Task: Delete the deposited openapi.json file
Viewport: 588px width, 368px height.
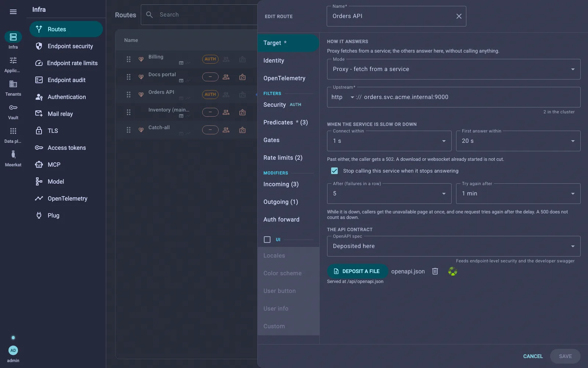Action: coord(435,271)
